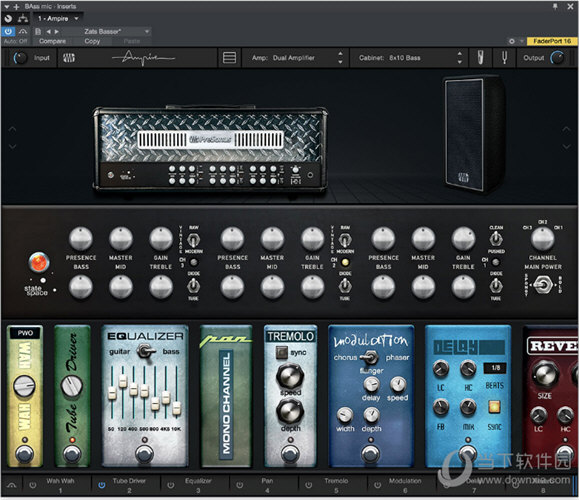
Task: Pin the Ampire plugin window
Action: pyautogui.click(x=555, y=6)
